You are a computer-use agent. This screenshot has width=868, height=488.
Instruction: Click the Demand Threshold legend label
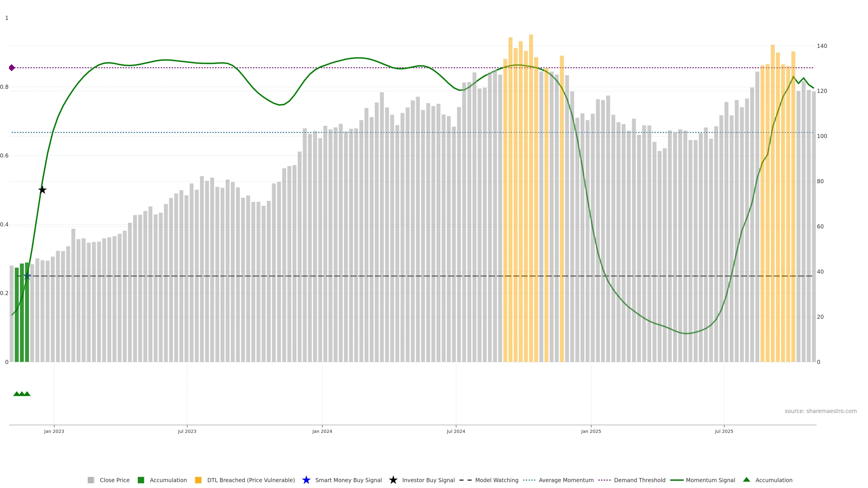[639, 480]
